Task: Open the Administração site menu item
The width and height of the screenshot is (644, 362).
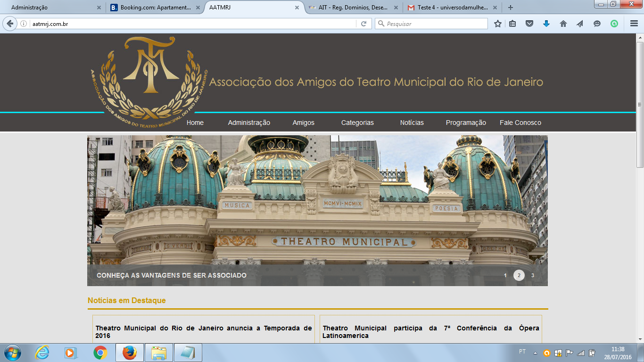Action: tap(249, 123)
